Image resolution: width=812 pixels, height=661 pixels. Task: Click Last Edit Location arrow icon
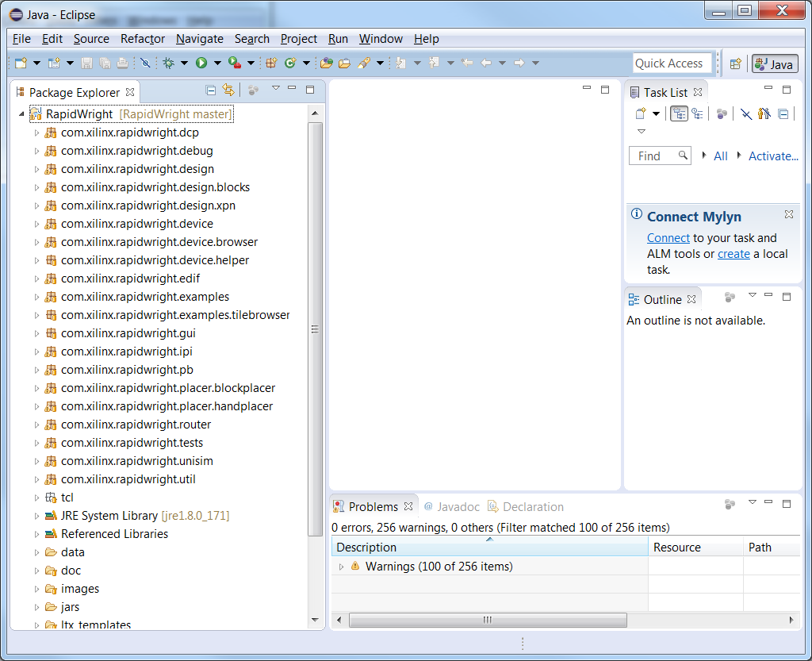pyautogui.click(x=467, y=63)
